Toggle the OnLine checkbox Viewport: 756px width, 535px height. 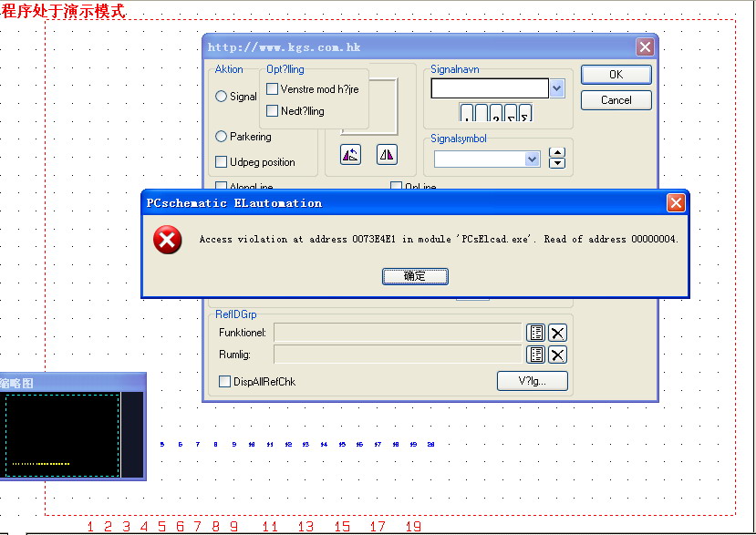click(396, 186)
